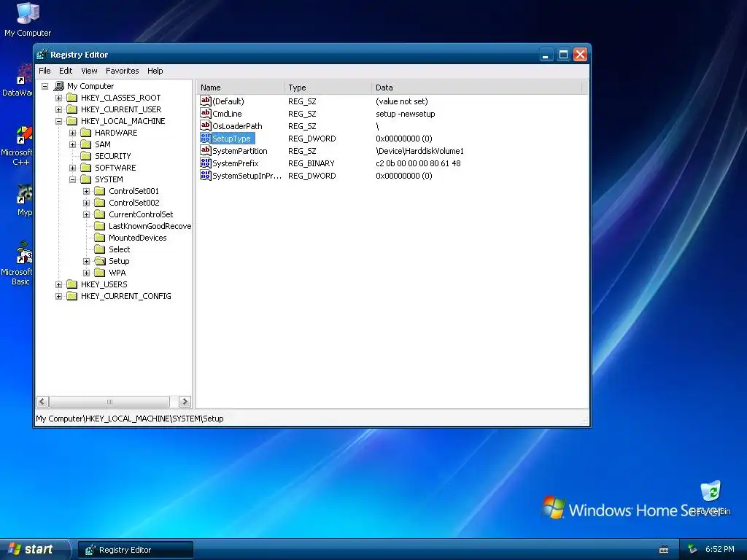The height and width of the screenshot is (560, 747).
Task: Click the 'setup -newsetup' data cell
Action: coord(406,114)
